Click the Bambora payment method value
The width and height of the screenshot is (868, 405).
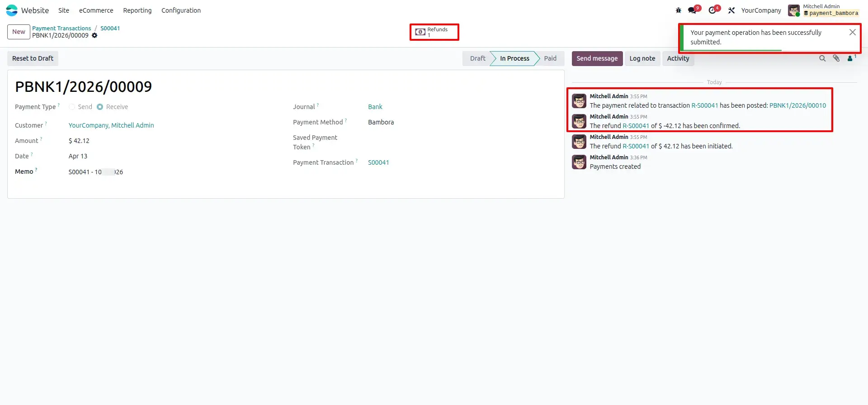381,122
